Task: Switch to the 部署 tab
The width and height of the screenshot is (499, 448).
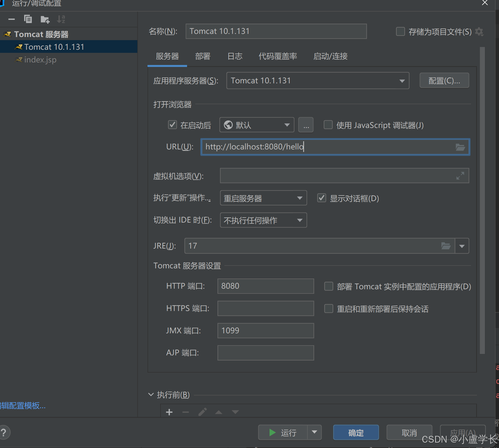Action: [x=203, y=56]
